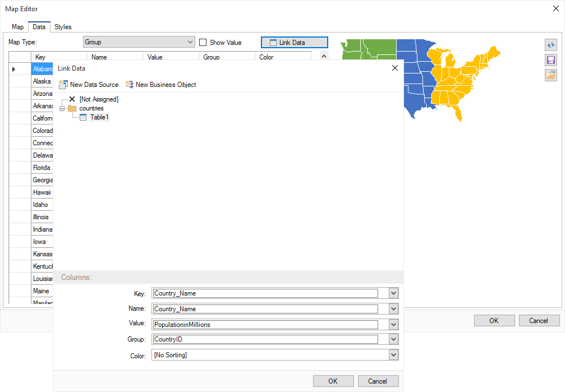Collapse the countries tree node
This screenshot has height=392, width=565.
click(62, 108)
